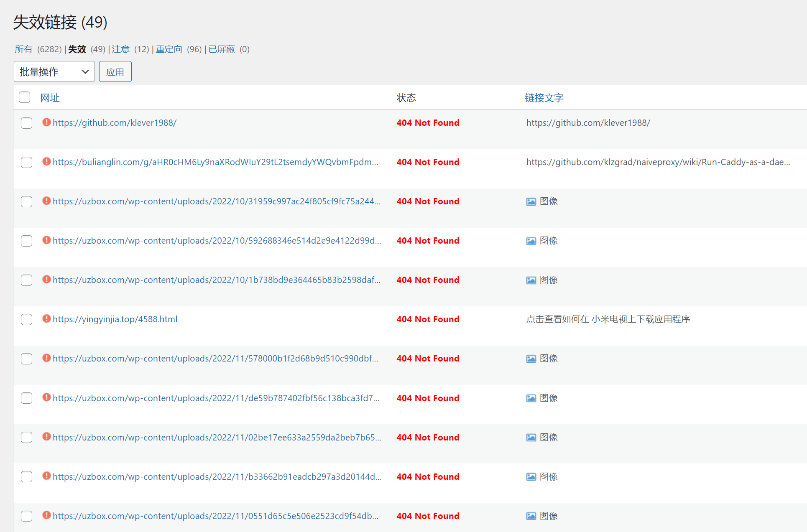Click the image icon in the 02be17ee upload row
Screen dimensions: 807x532
pos(531,437)
